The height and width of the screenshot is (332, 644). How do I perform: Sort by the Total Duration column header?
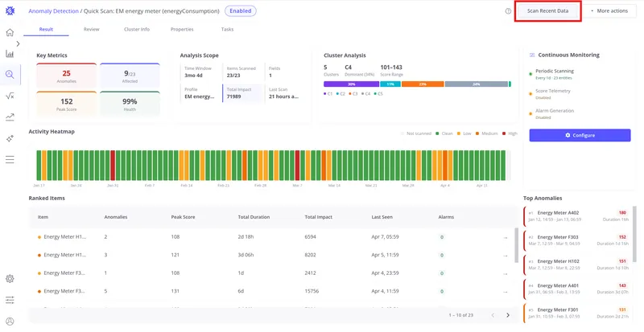point(254,217)
